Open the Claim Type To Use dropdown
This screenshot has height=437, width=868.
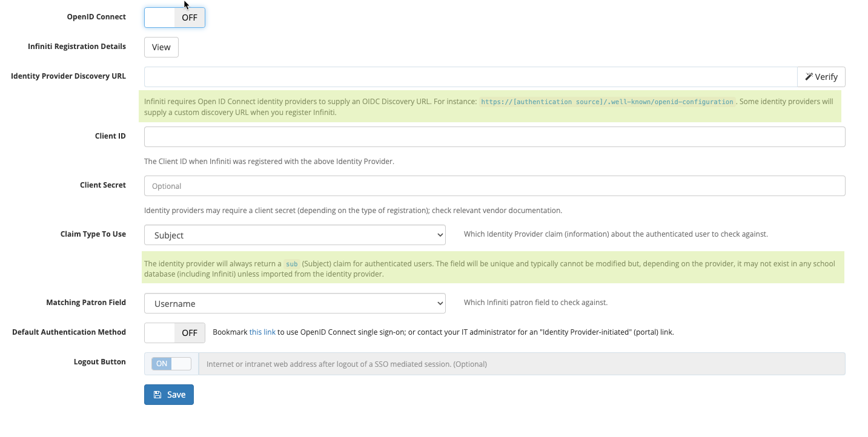pyautogui.click(x=295, y=235)
